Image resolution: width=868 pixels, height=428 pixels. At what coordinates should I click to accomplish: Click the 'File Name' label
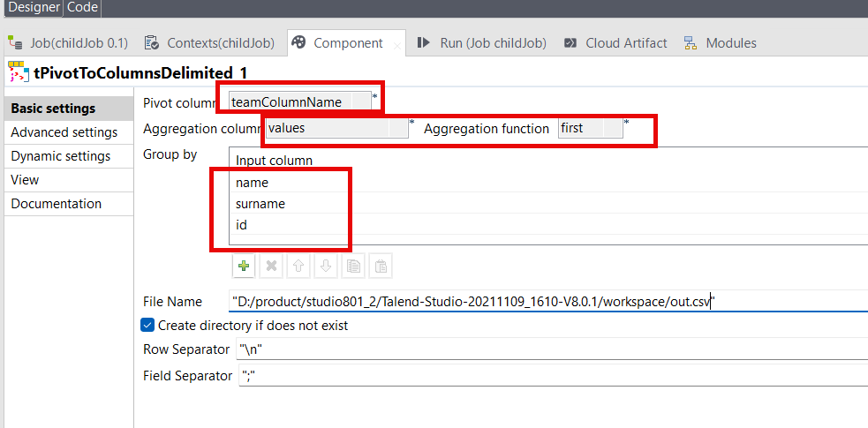[x=172, y=302]
